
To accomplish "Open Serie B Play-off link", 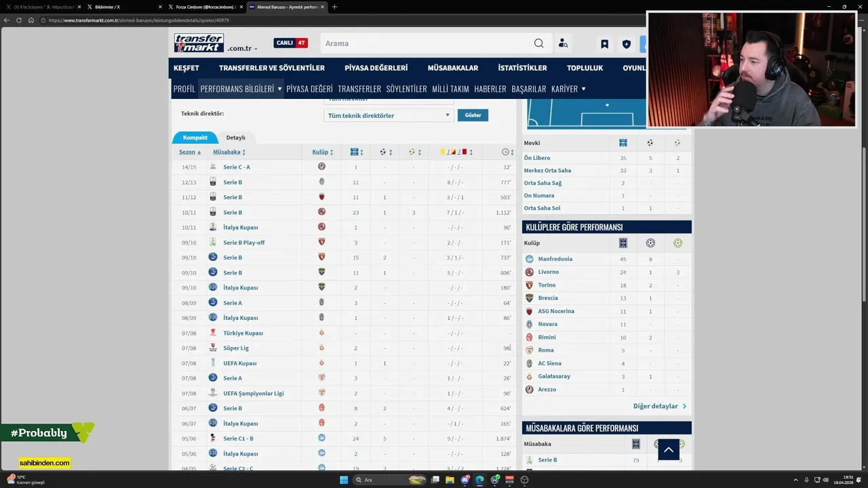I will 244,243.
